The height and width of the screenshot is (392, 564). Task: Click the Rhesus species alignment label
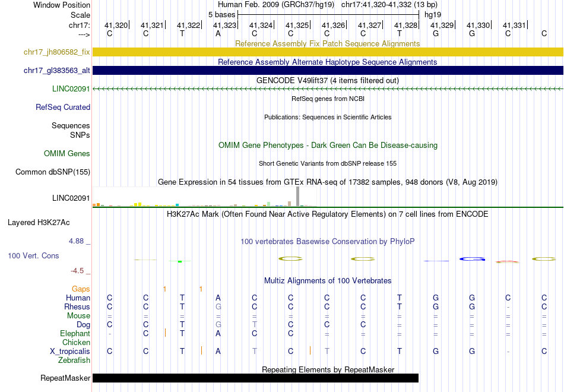pos(77,306)
